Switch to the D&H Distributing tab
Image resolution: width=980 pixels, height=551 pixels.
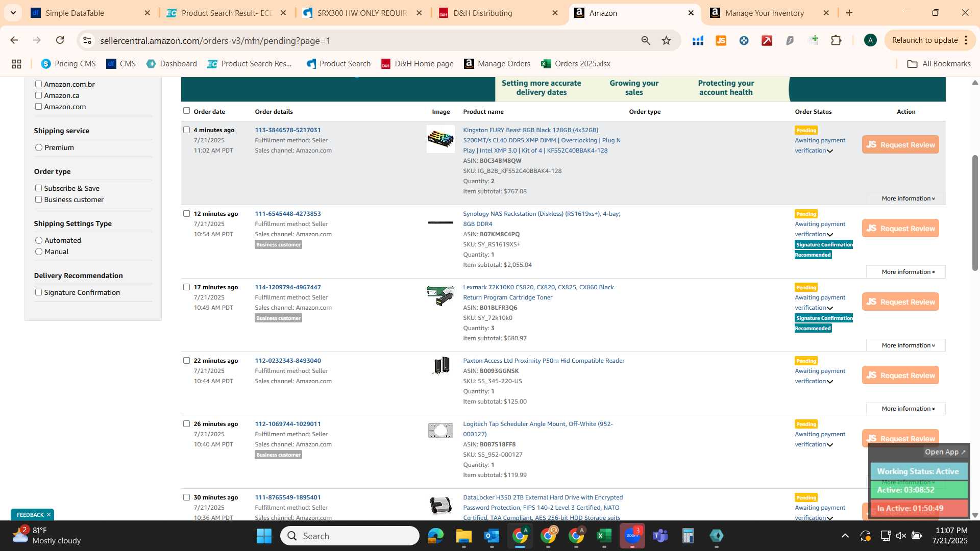click(x=498, y=13)
